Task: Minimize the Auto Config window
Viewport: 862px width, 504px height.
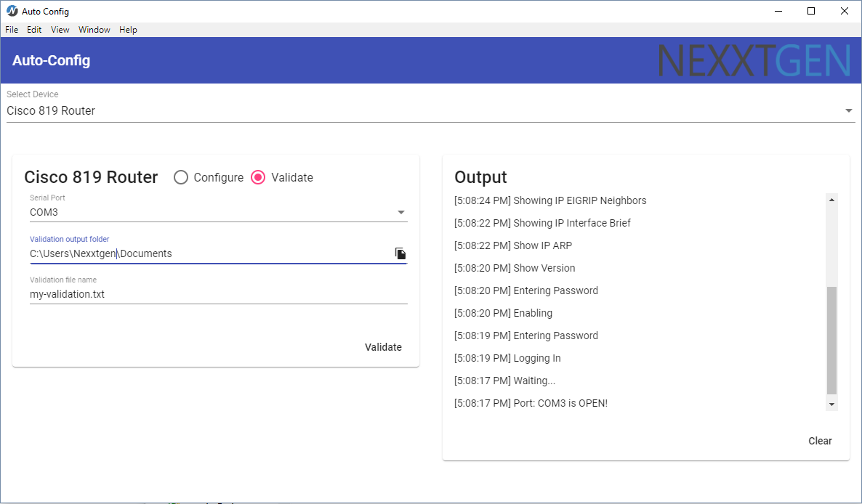Action: pos(778,11)
